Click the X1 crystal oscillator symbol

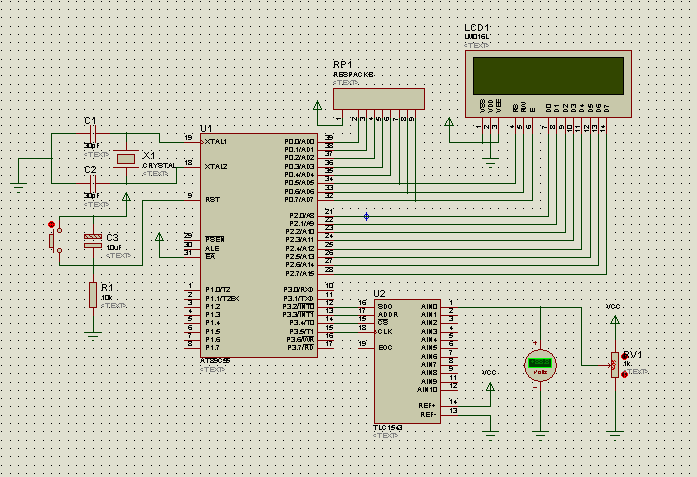126,158
